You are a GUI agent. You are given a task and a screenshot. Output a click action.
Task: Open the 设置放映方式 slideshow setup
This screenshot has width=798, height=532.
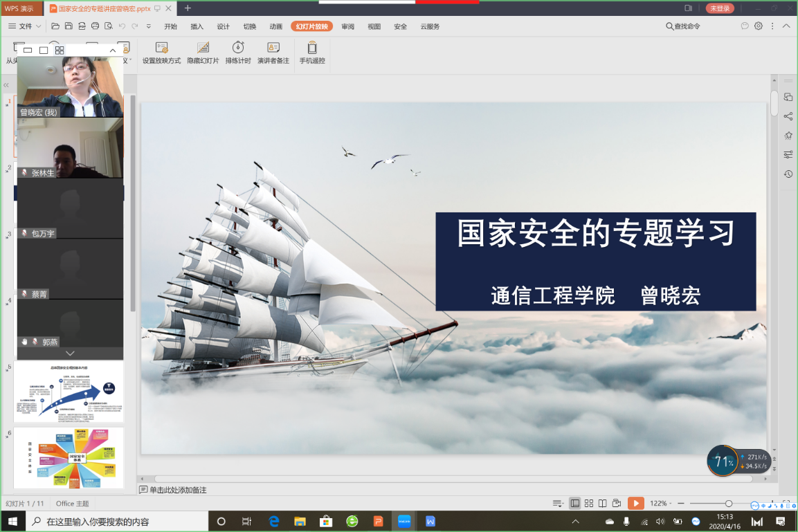coord(161,53)
